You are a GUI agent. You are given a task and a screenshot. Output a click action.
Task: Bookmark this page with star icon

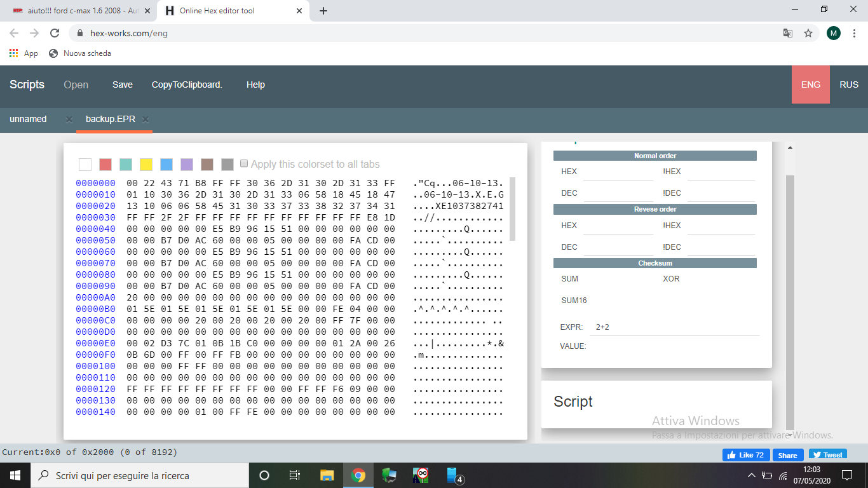(808, 33)
